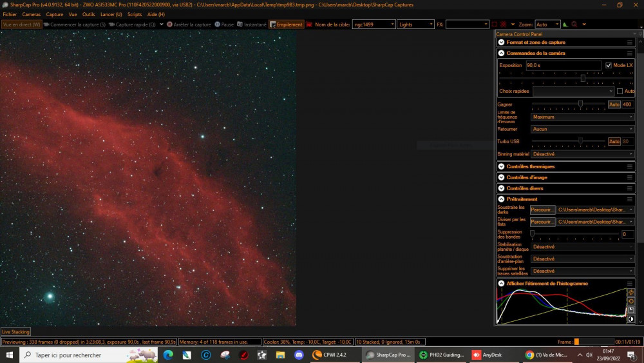Switch to the Live Stacking tab
Screen dimensions: 644x363
pos(15,332)
